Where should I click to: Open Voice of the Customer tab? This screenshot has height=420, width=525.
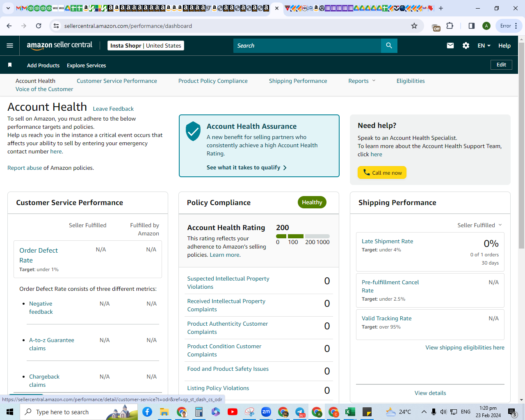[44, 89]
